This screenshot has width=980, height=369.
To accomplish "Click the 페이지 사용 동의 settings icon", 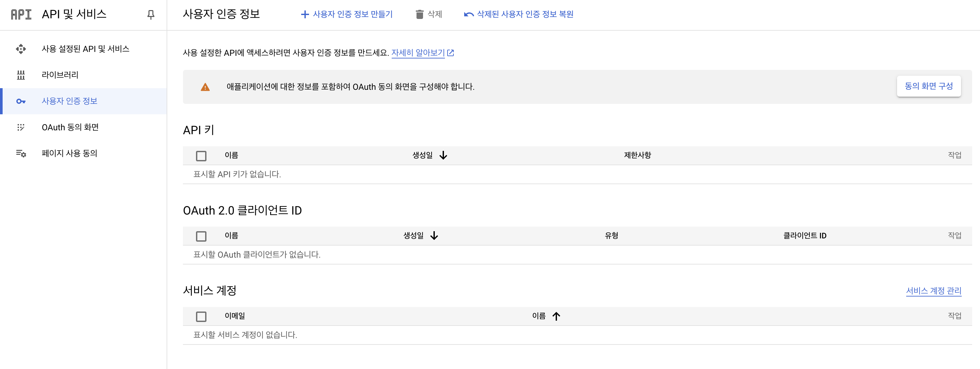I will [21, 153].
